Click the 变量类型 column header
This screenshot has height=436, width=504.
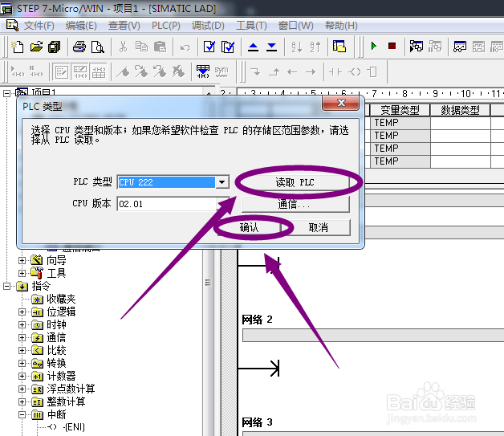click(400, 110)
